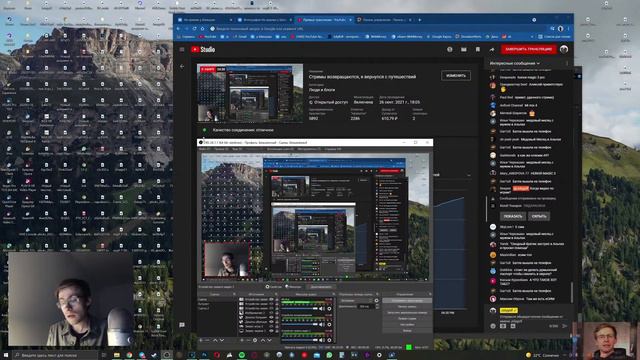640x360 pixels.
Task: Click the OBS stop streaming control button
Action: click(x=407, y=301)
